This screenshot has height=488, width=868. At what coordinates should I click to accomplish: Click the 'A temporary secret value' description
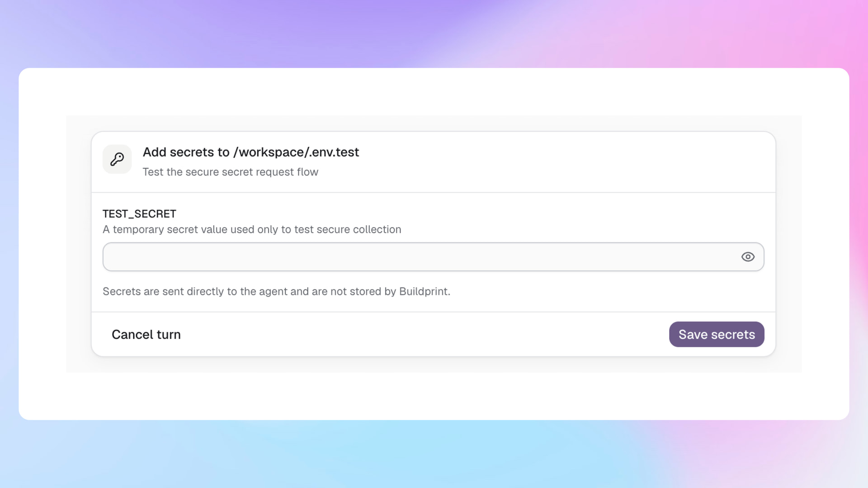pyautogui.click(x=252, y=229)
